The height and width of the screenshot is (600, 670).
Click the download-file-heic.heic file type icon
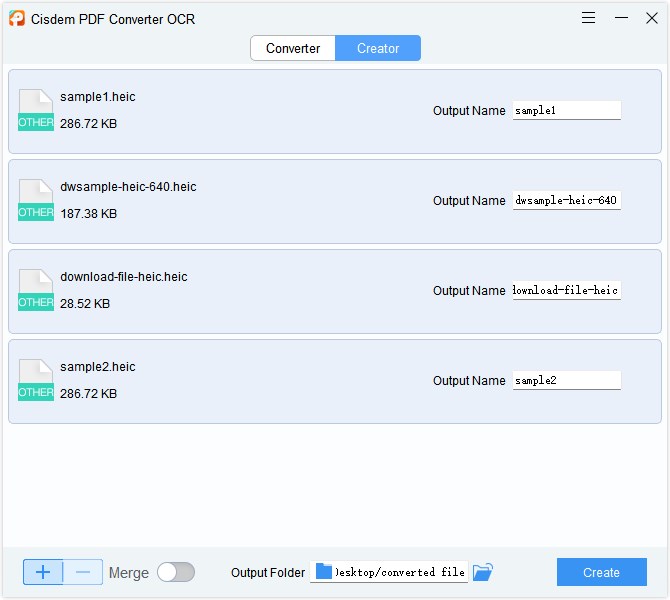coord(36,290)
